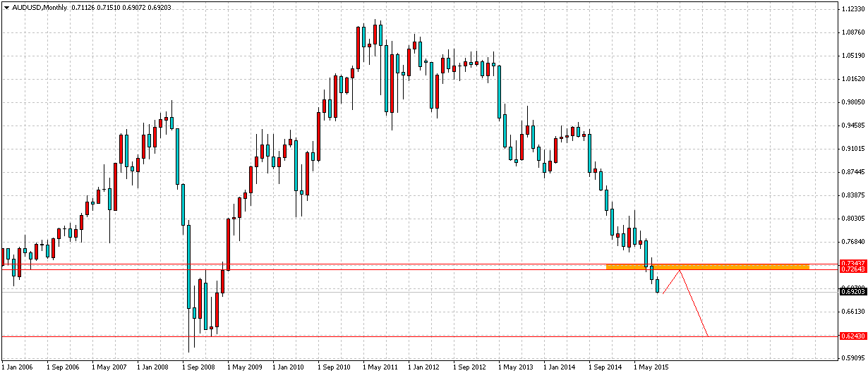
Task: Click the black triangle before AUDUSD,Monthly
Action: (x=5, y=7)
